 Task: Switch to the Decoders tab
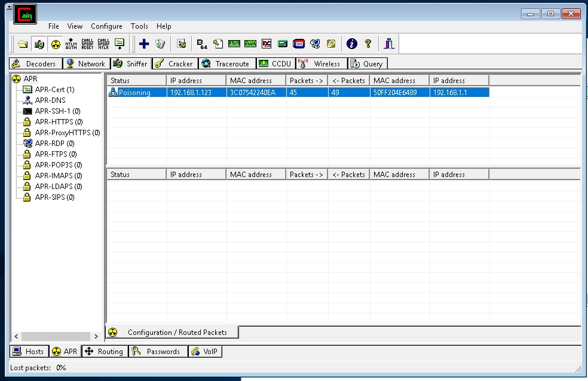[36, 64]
